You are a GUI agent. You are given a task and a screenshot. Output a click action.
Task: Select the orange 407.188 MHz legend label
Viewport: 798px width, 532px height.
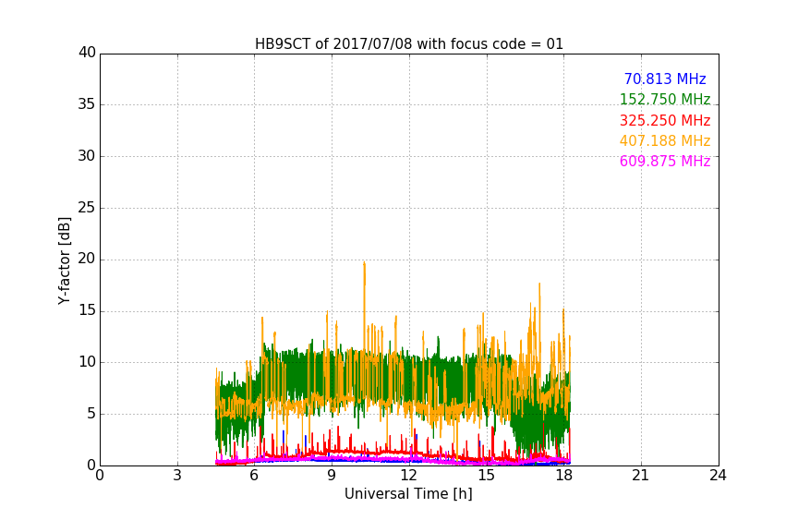pyautogui.click(x=665, y=140)
